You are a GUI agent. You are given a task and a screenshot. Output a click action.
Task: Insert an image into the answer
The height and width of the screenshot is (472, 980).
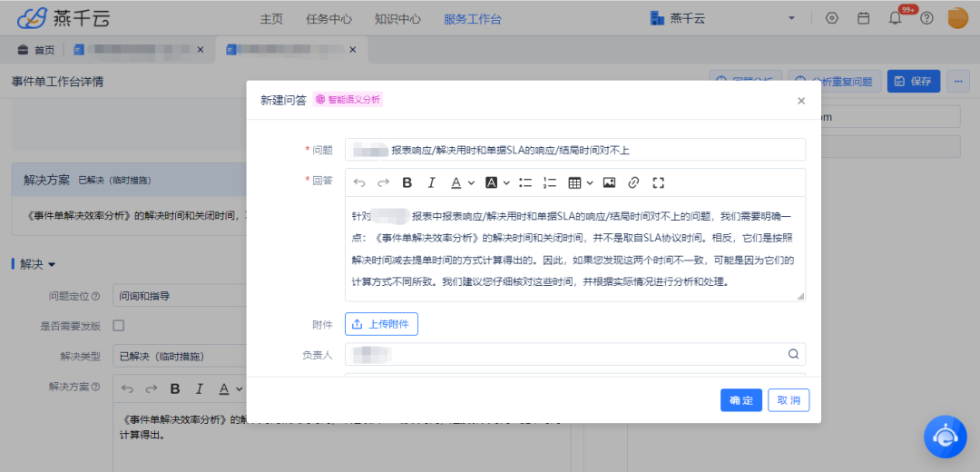tap(609, 182)
